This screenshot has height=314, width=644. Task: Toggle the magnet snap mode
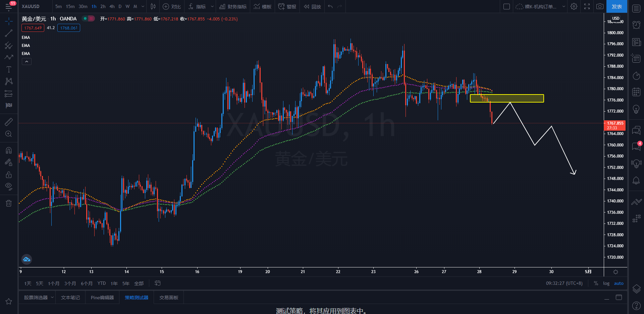click(9, 150)
